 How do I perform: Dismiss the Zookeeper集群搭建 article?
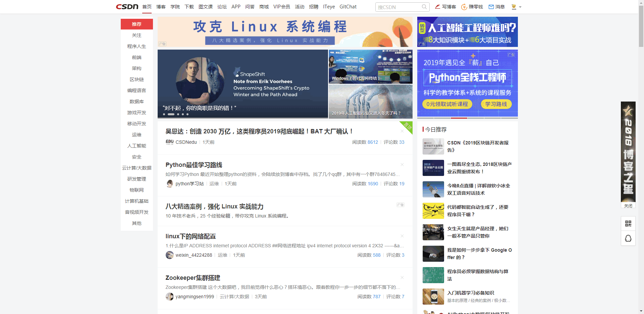click(x=402, y=277)
